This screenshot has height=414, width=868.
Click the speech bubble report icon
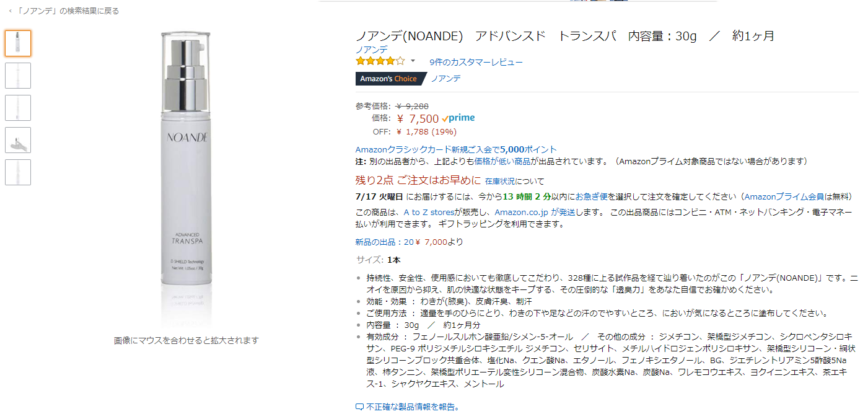(x=359, y=407)
